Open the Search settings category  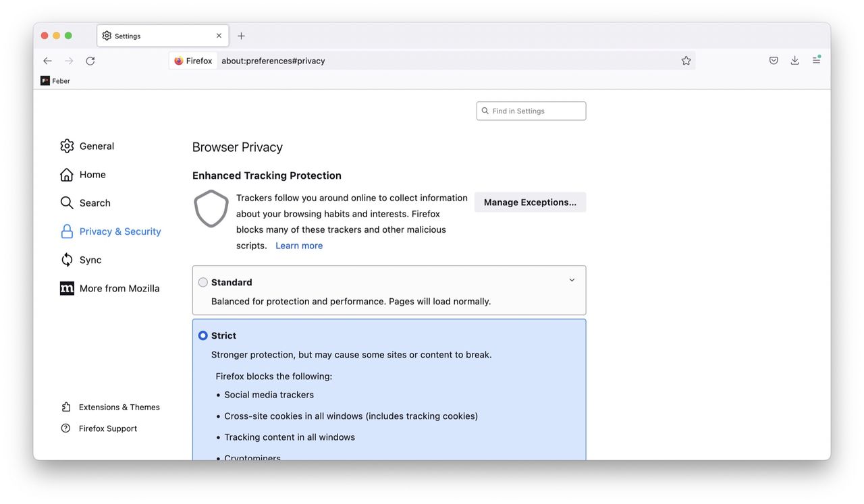click(x=94, y=203)
